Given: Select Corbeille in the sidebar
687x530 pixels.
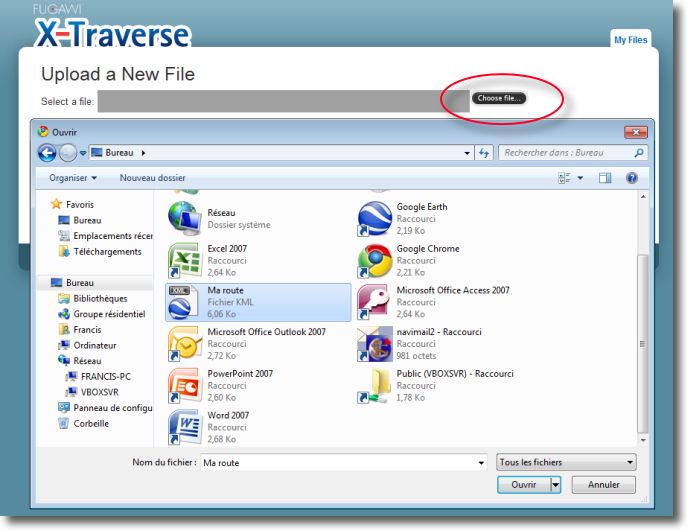Looking at the screenshot, I should tap(84, 424).
